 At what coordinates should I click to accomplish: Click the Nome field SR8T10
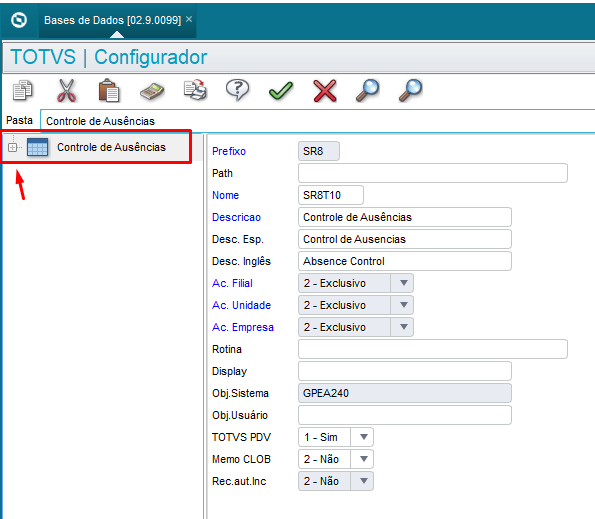tap(331, 195)
